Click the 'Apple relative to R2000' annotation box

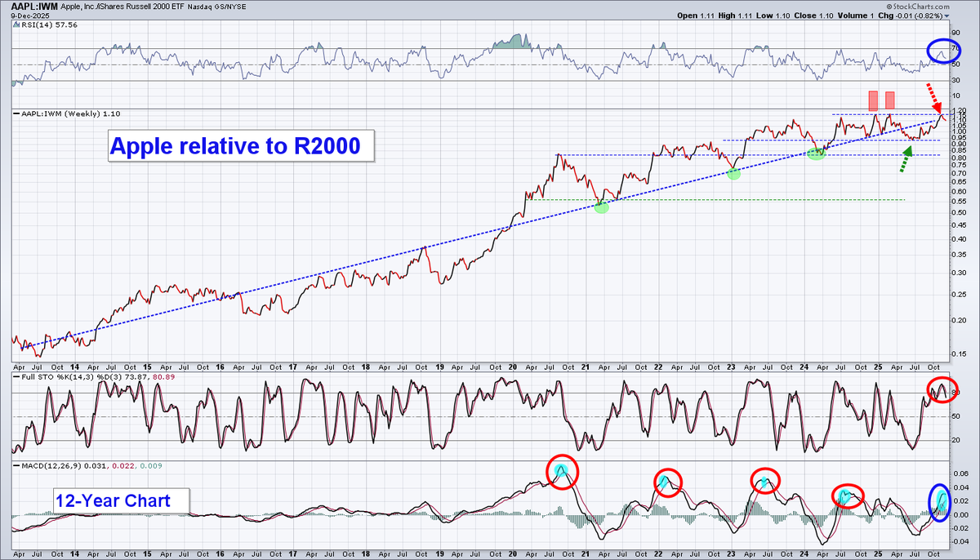241,147
